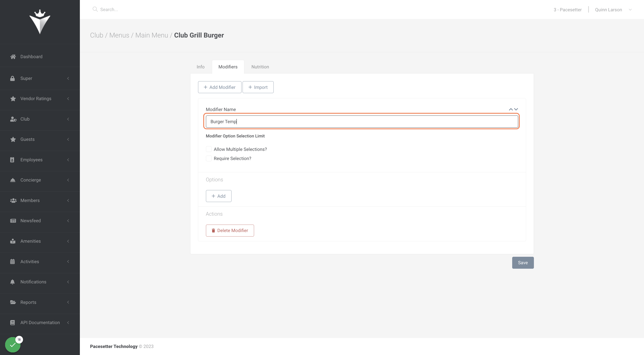Move modifier up with the up chevron
This screenshot has width=644, height=355.
pos(511,109)
